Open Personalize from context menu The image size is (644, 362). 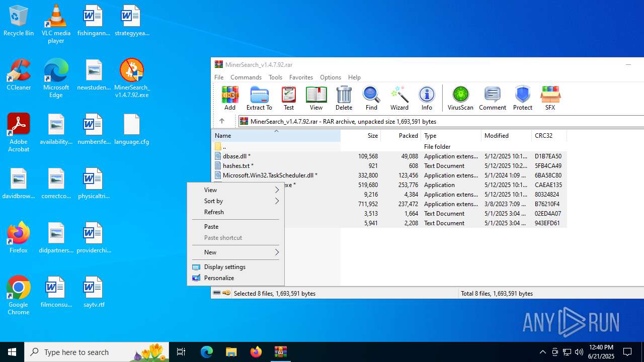tap(235, 278)
